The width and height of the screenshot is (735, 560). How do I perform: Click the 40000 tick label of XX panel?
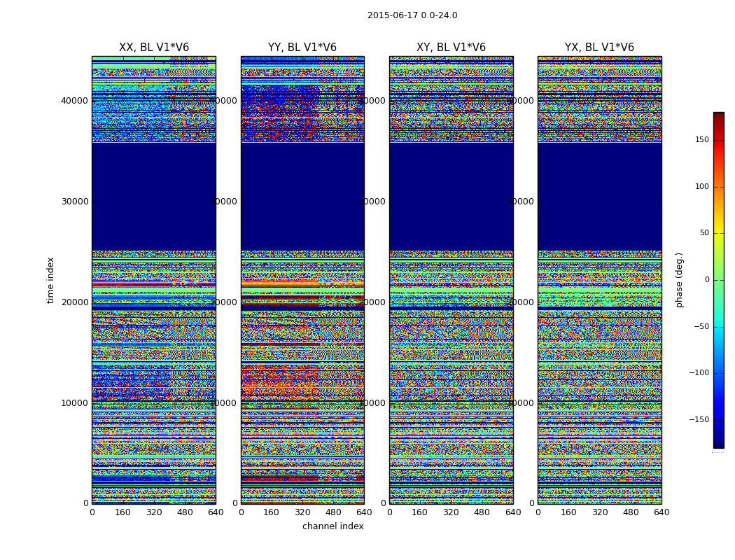click(76, 101)
